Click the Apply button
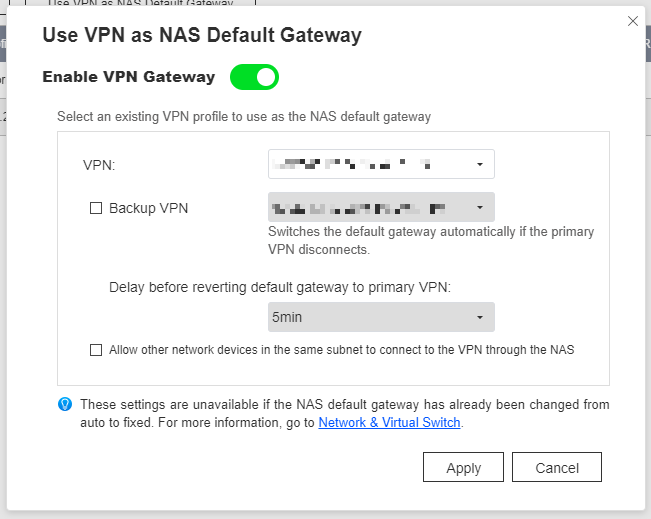The width and height of the screenshot is (651, 519). coord(463,467)
